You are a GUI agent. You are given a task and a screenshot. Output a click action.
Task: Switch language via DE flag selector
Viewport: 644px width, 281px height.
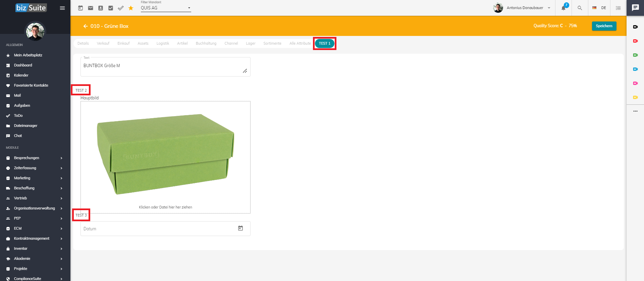point(599,8)
